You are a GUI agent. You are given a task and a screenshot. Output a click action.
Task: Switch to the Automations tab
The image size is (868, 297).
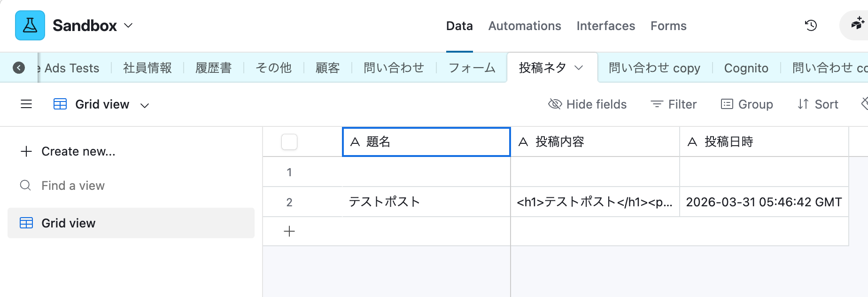pyautogui.click(x=525, y=26)
